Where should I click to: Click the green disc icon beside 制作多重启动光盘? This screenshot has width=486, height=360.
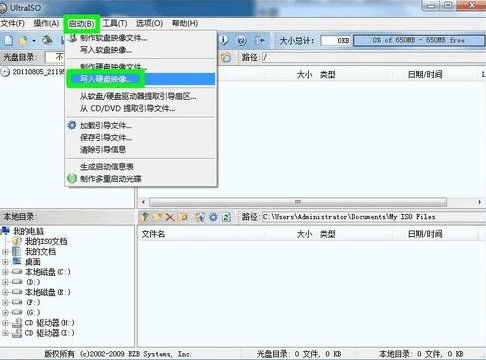pyautogui.click(x=72, y=178)
